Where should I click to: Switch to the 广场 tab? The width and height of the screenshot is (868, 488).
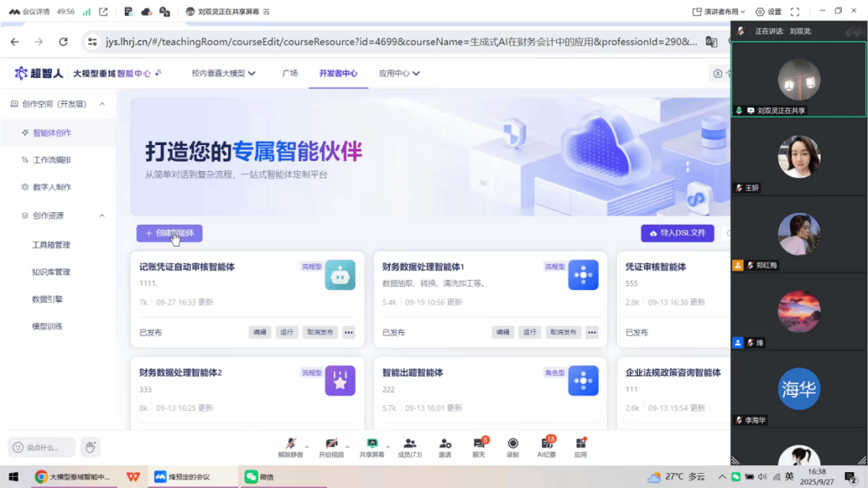point(290,73)
